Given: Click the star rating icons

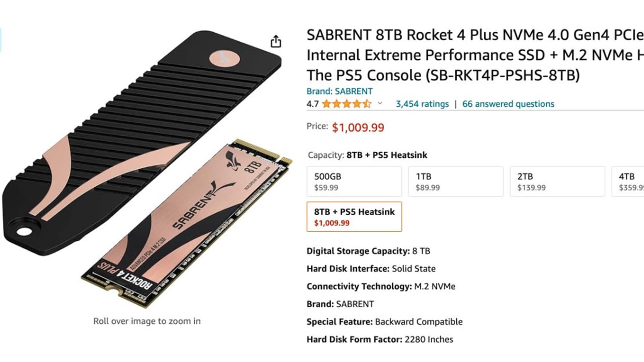Looking at the screenshot, I should pos(347,104).
